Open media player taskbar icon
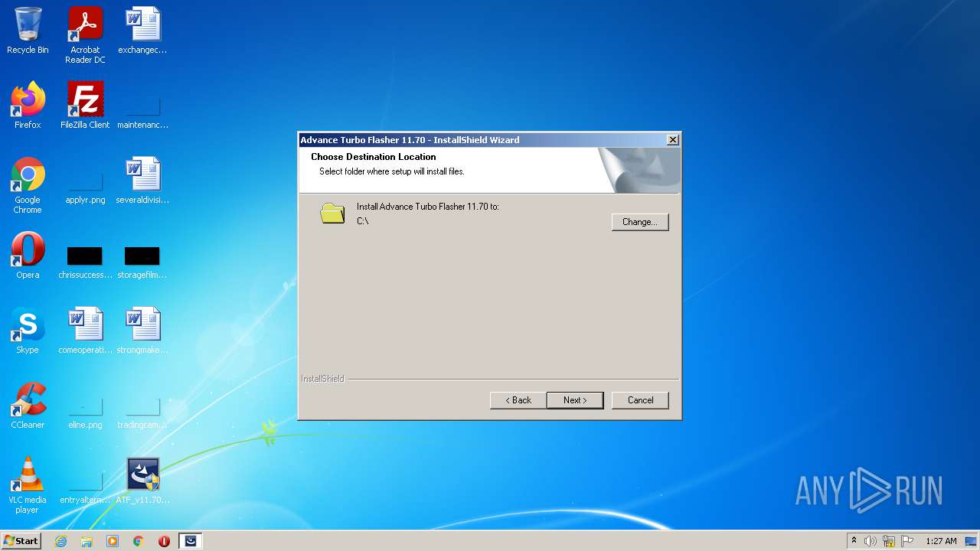This screenshot has width=980, height=551. [113, 541]
